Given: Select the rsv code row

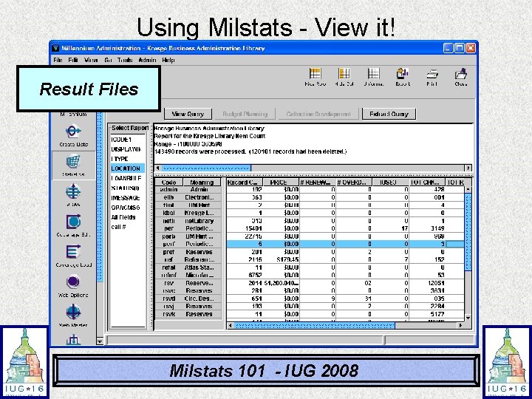Looking at the screenshot, I should (188, 283).
